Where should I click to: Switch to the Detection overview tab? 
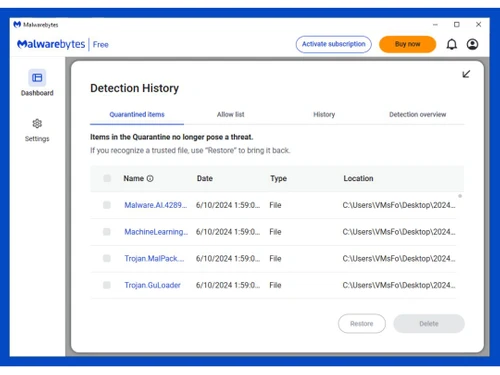[x=417, y=114]
